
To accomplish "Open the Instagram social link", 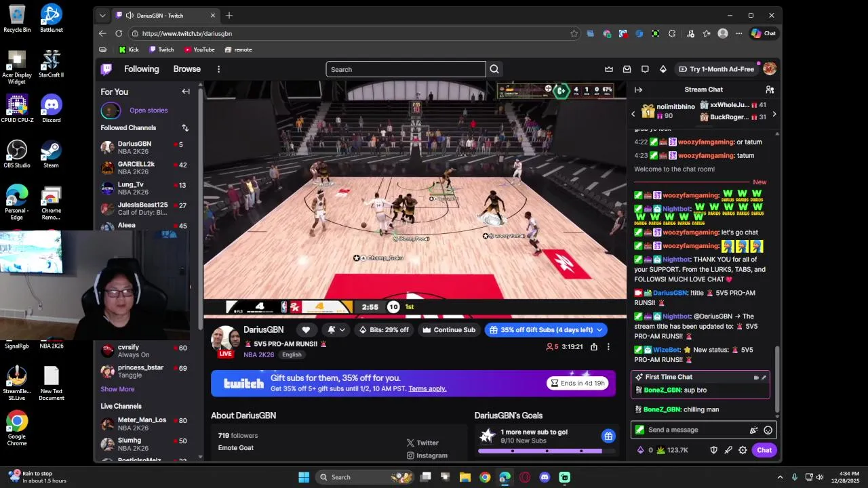I will coord(427,455).
